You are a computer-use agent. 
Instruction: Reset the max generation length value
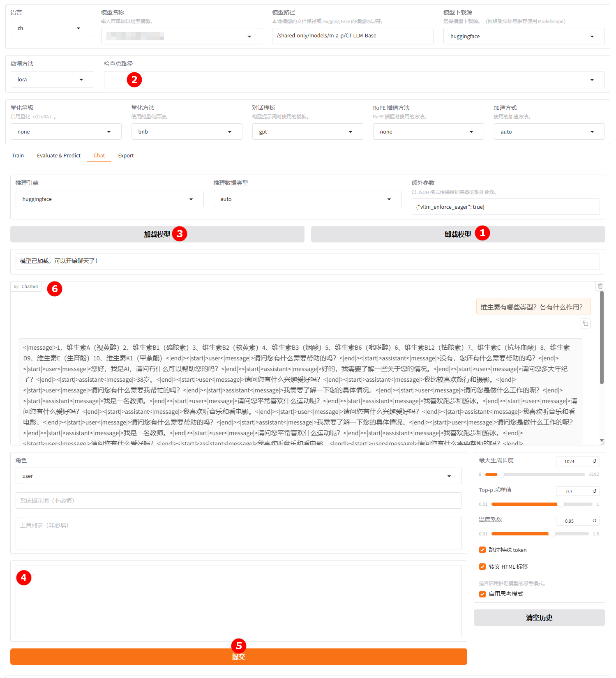click(x=594, y=461)
